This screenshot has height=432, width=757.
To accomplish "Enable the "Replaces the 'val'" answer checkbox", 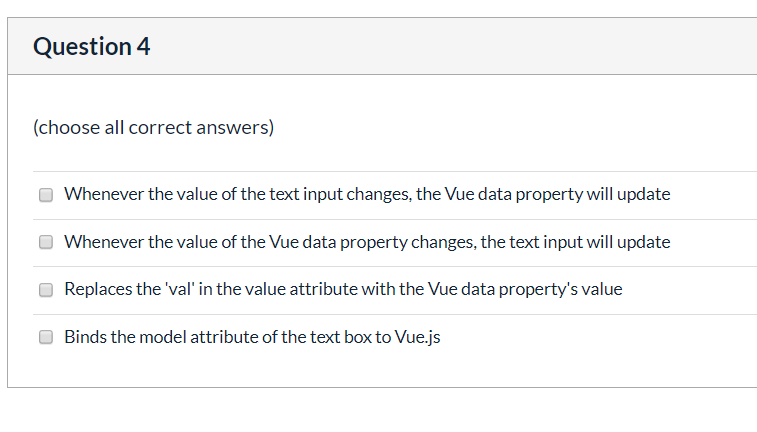I will coord(46,290).
